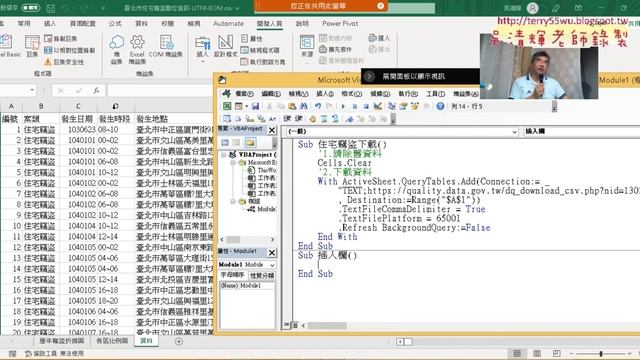Open 插入(I) menu in VBA editor
The width and height of the screenshot is (640, 360).
pos(325,93)
